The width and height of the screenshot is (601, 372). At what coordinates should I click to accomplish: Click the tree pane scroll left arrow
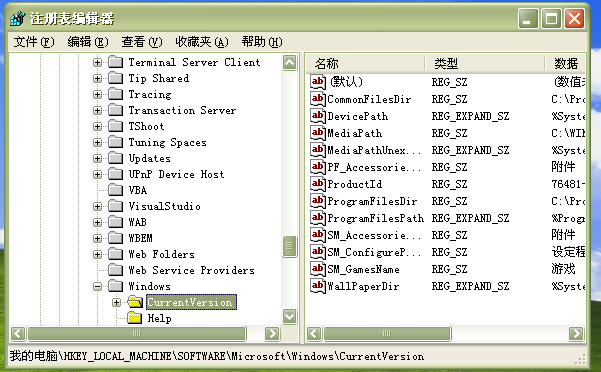18,333
